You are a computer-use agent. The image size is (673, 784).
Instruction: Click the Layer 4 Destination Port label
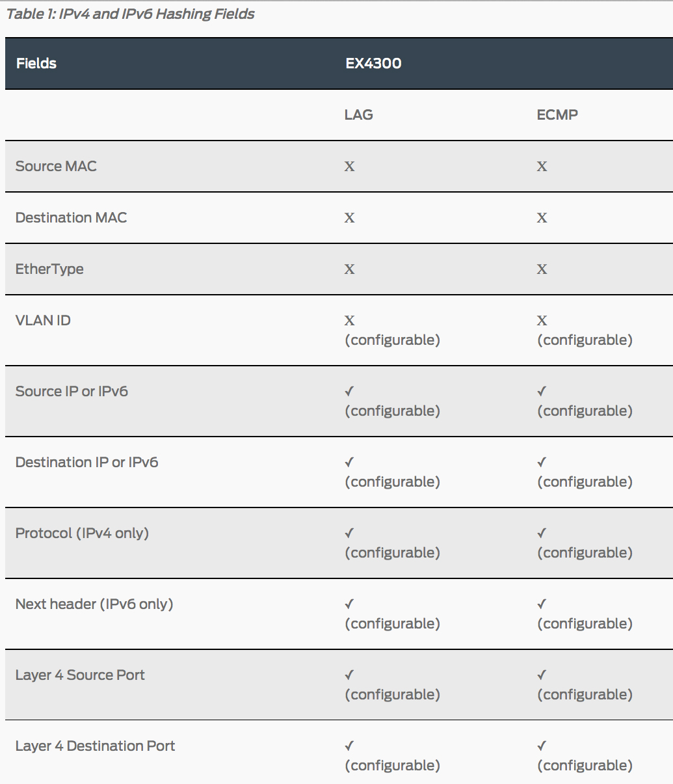pos(95,746)
